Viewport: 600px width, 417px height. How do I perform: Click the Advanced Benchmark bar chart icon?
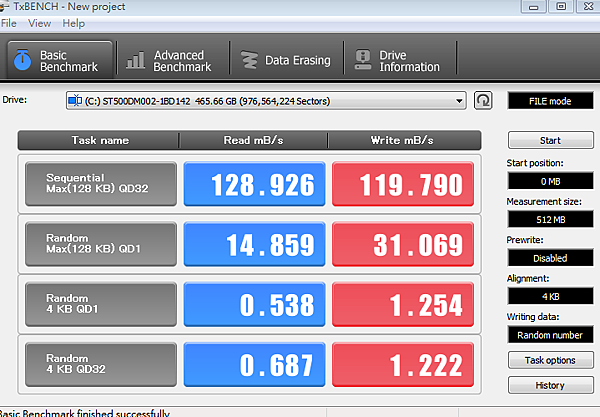[x=135, y=60]
